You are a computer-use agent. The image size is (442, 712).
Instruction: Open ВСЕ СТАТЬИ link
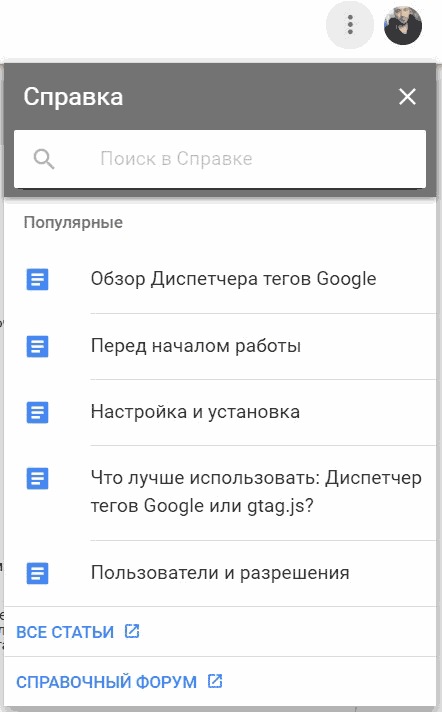click(x=65, y=632)
